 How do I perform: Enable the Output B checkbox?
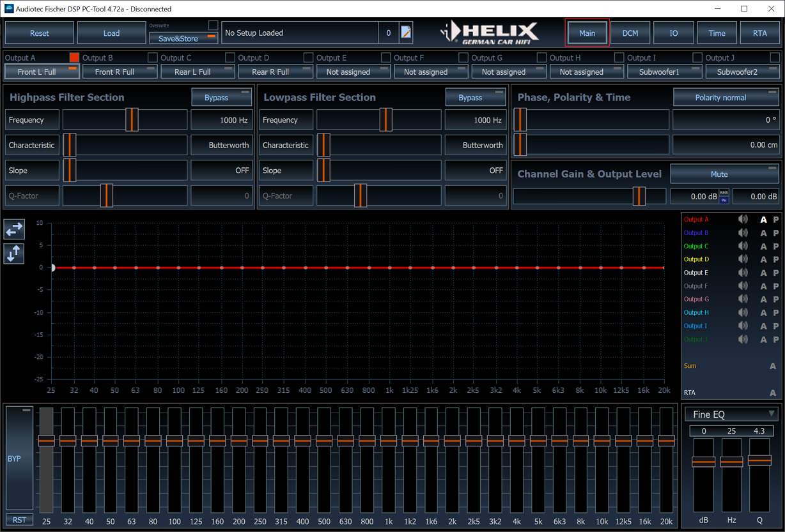(152, 57)
